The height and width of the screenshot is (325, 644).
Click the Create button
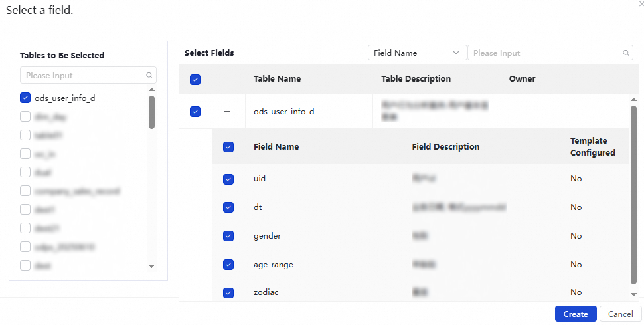pos(575,314)
